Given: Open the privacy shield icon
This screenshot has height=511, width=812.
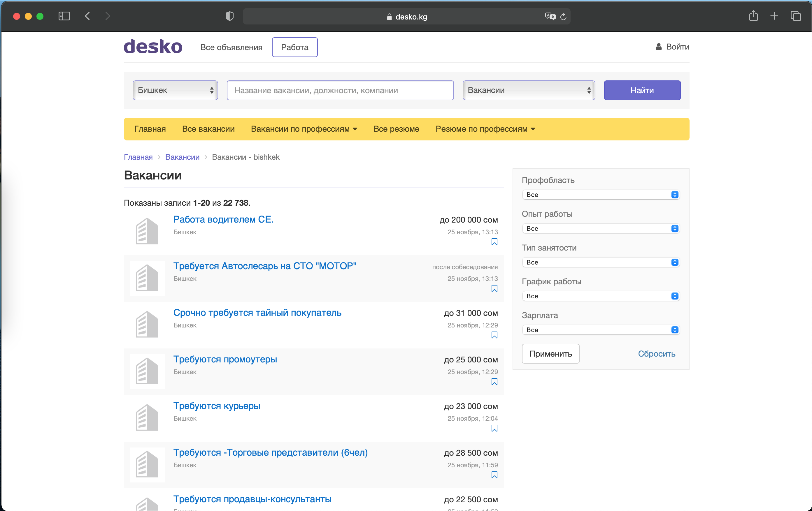Looking at the screenshot, I should [x=230, y=16].
